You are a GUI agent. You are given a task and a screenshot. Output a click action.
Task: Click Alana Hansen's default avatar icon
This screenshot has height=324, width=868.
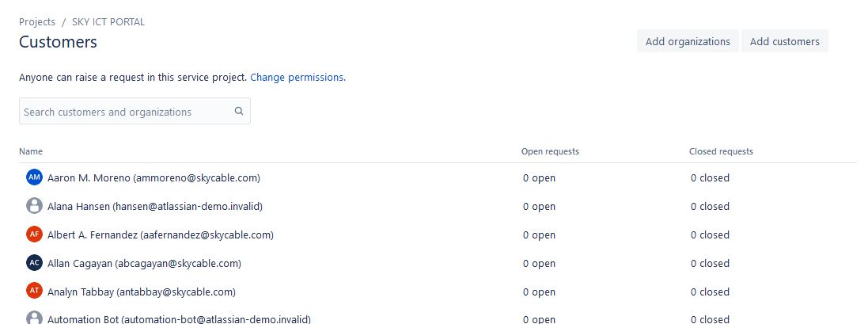34,206
